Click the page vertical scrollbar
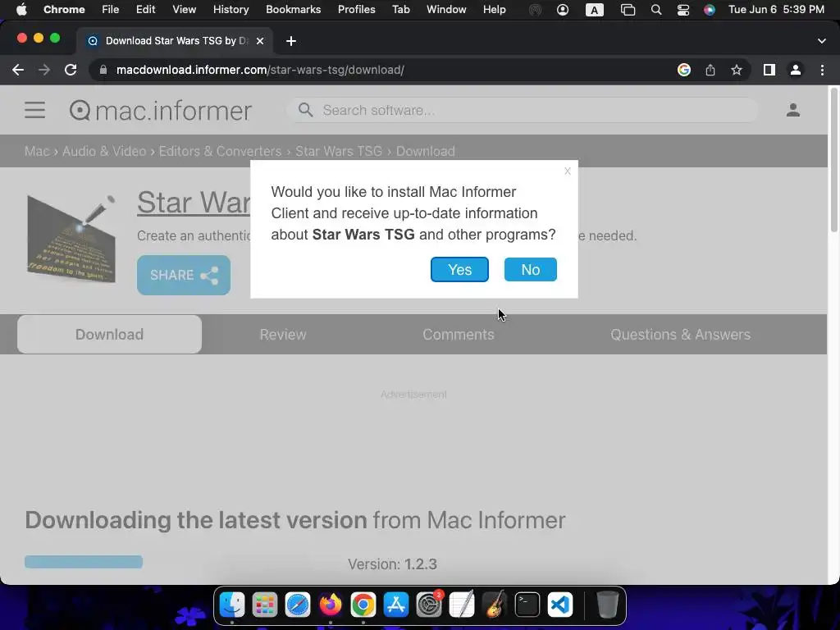 [833, 161]
